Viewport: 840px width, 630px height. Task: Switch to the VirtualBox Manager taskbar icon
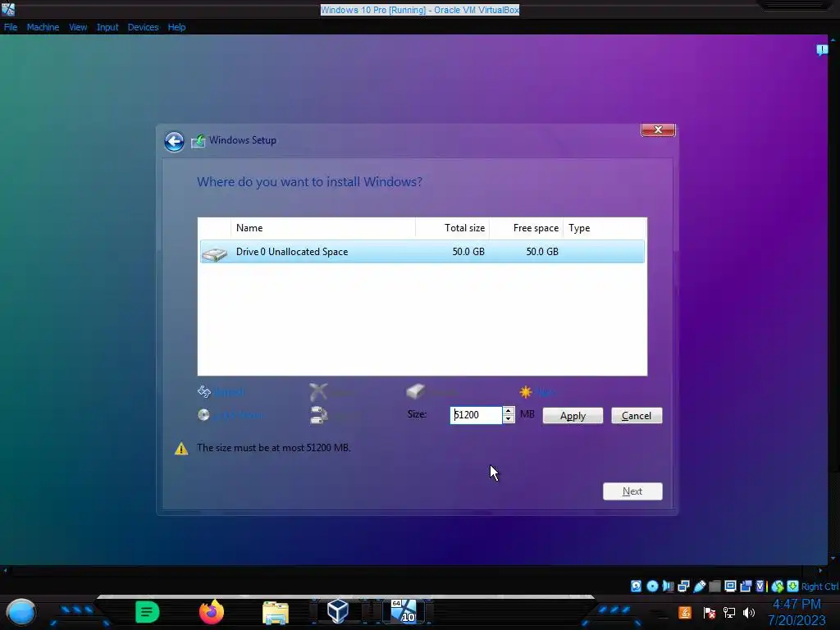pos(338,611)
